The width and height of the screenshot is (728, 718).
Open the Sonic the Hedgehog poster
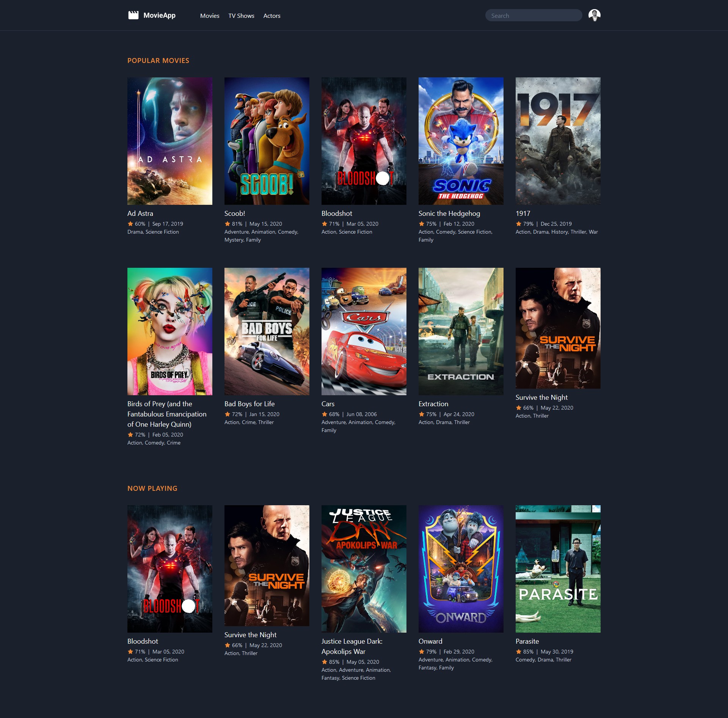461,141
